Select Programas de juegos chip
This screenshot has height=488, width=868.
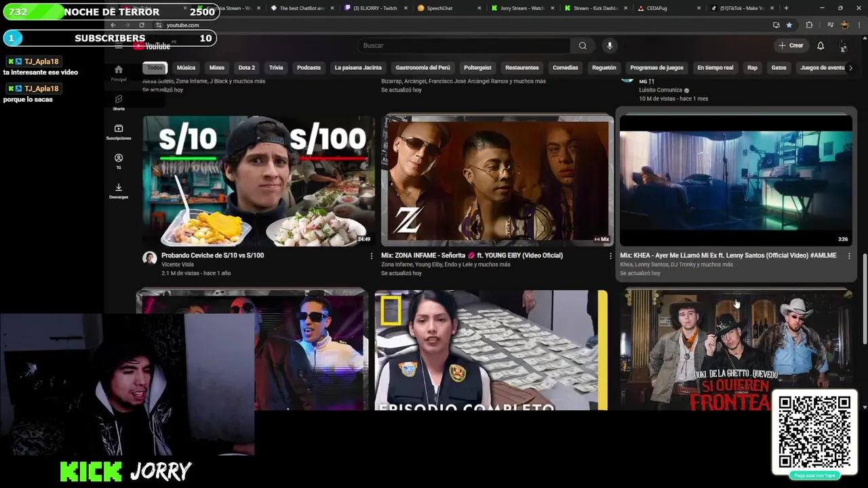(656, 68)
